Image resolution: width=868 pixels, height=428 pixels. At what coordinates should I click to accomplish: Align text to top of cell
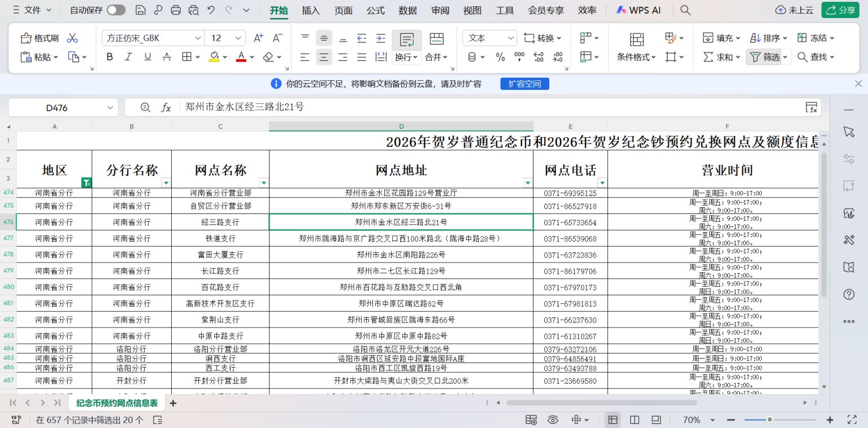point(305,38)
